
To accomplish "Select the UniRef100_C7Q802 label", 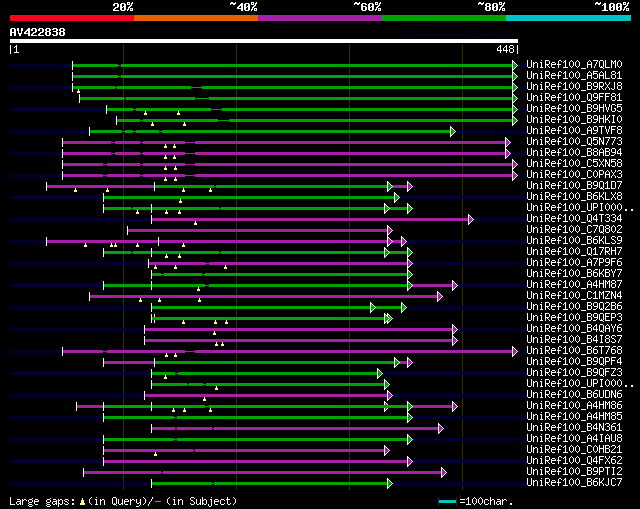I will (574, 230).
